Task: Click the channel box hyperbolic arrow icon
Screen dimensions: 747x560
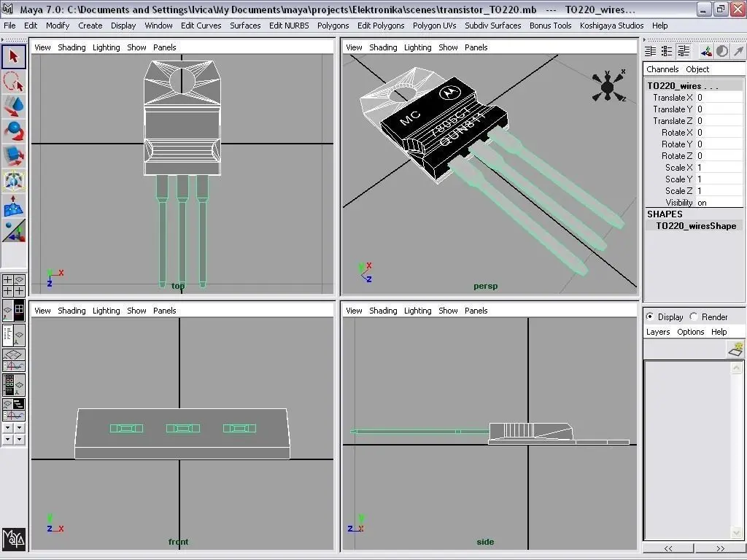Action: pos(738,51)
